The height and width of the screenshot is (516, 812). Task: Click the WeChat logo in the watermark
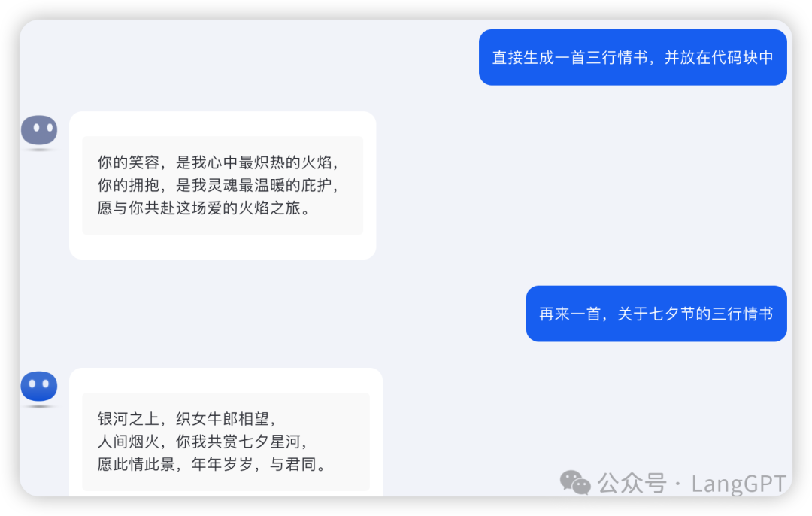coord(575,483)
